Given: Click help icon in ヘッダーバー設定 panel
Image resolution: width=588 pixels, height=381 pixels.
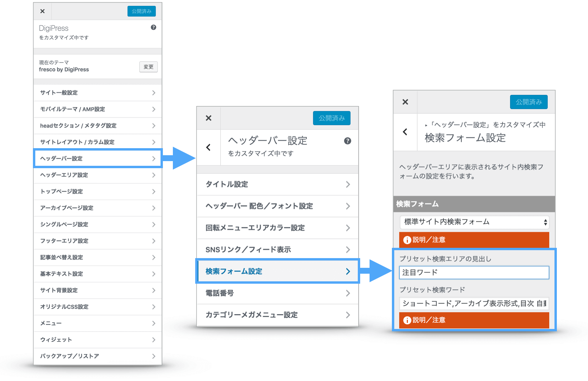Looking at the screenshot, I should pyautogui.click(x=347, y=141).
